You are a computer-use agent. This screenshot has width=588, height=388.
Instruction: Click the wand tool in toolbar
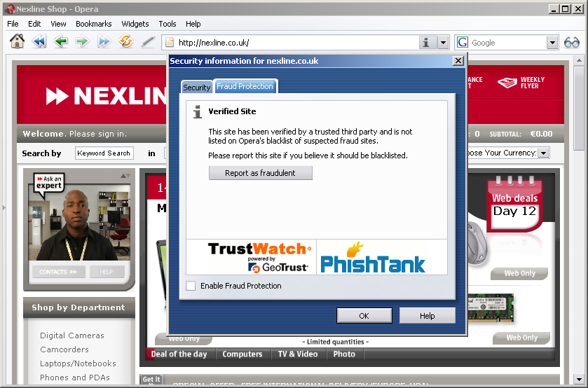(x=148, y=41)
